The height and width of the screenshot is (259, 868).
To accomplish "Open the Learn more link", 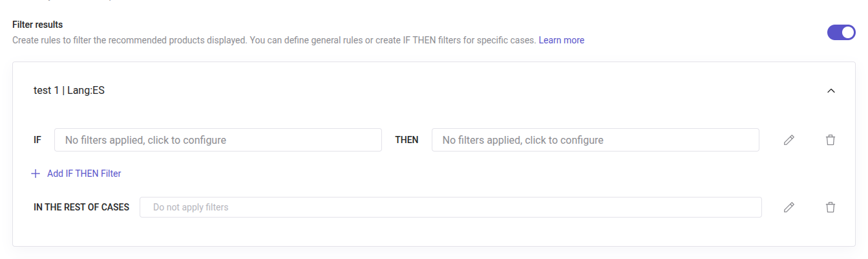I will [561, 40].
